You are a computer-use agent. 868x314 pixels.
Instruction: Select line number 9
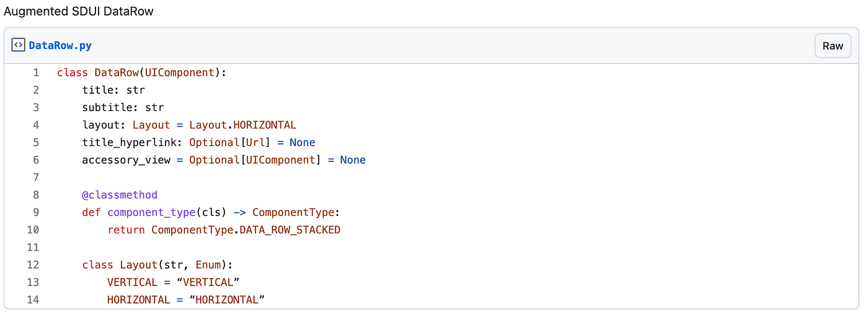point(36,212)
